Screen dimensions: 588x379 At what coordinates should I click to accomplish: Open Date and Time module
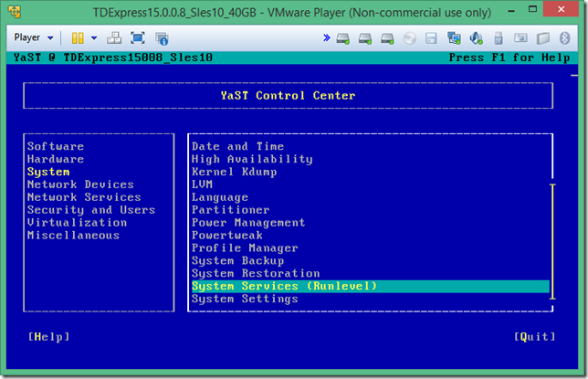237,146
